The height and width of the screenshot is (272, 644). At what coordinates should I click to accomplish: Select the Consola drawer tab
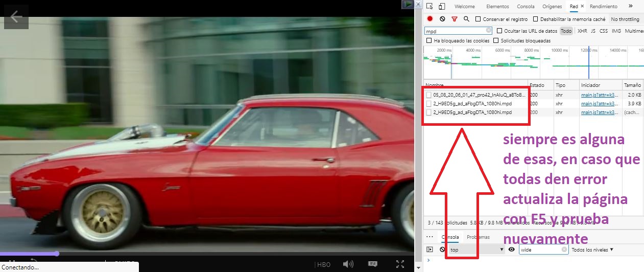point(450,237)
